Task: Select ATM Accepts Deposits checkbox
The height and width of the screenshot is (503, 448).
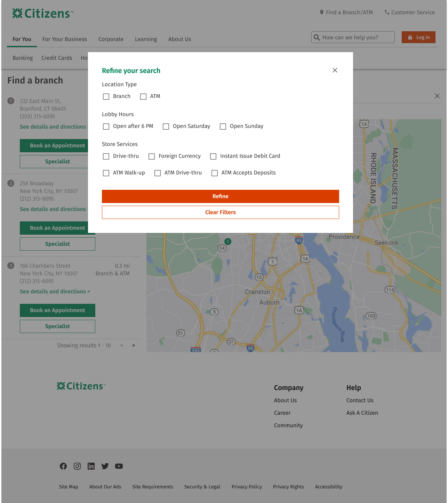Action: [215, 173]
